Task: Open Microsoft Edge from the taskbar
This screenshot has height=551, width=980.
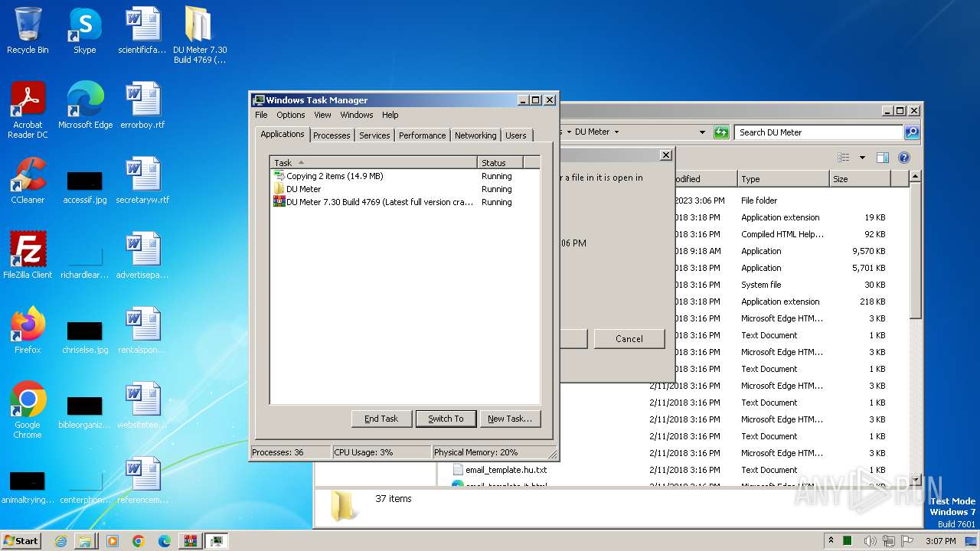Action: pos(164,541)
